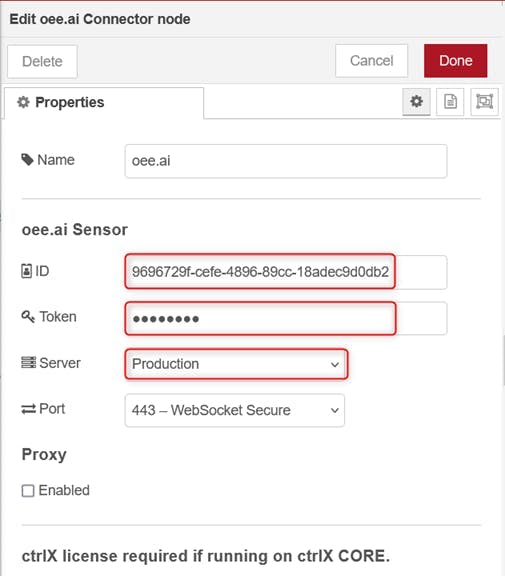Click the port arrows icon
This screenshot has height=576, width=505.
click(29, 409)
